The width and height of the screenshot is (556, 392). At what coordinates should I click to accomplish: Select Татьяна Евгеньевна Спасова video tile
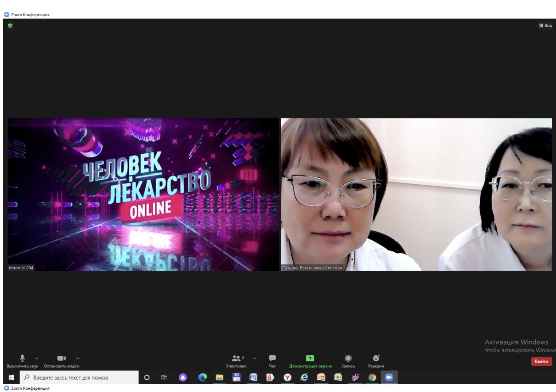tap(416, 195)
